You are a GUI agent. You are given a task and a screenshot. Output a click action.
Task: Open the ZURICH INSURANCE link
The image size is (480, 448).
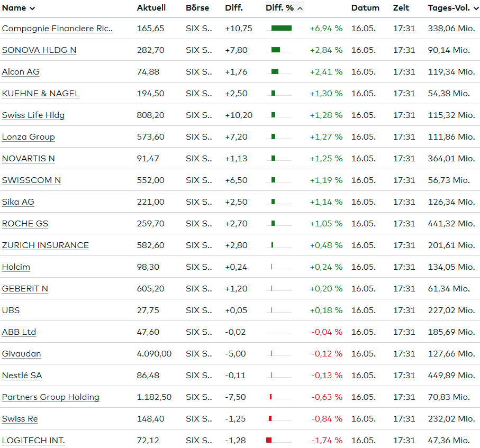tap(46, 246)
